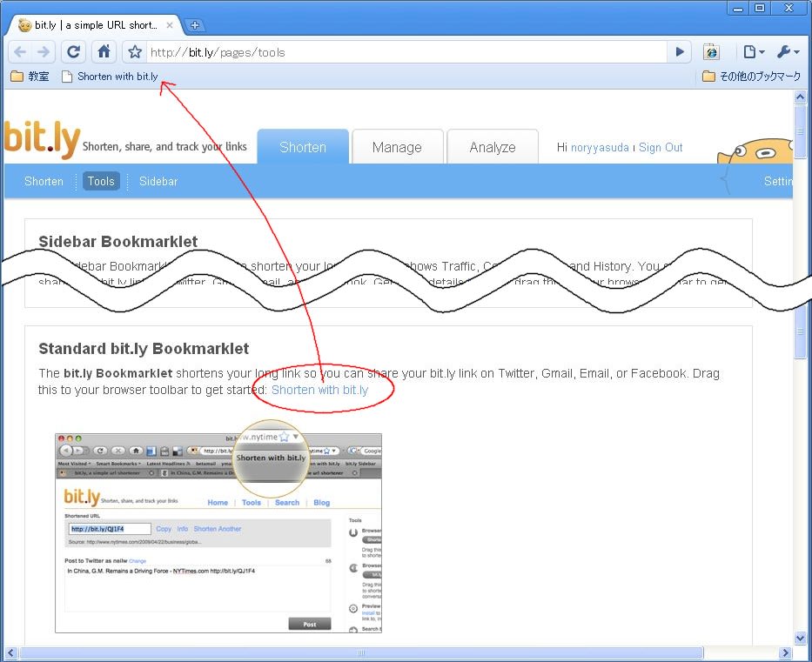Image resolution: width=812 pixels, height=662 pixels.
Task: Click the Forward navigation arrow
Action: click(44, 52)
